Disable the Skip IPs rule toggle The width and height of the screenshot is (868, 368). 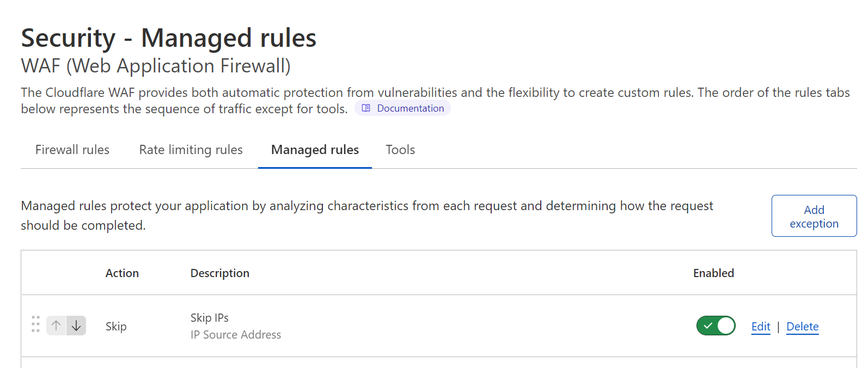point(716,326)
